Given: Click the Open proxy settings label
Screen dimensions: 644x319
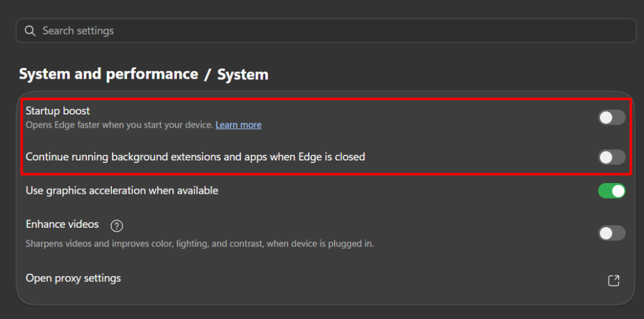Looking at the screenshot, I should pyautogui.click(x=74, y=278).
